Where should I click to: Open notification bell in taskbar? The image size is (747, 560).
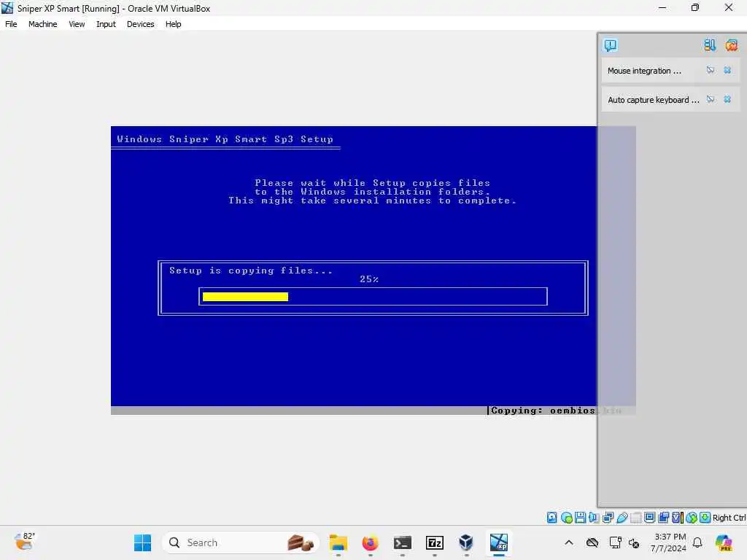697,542
